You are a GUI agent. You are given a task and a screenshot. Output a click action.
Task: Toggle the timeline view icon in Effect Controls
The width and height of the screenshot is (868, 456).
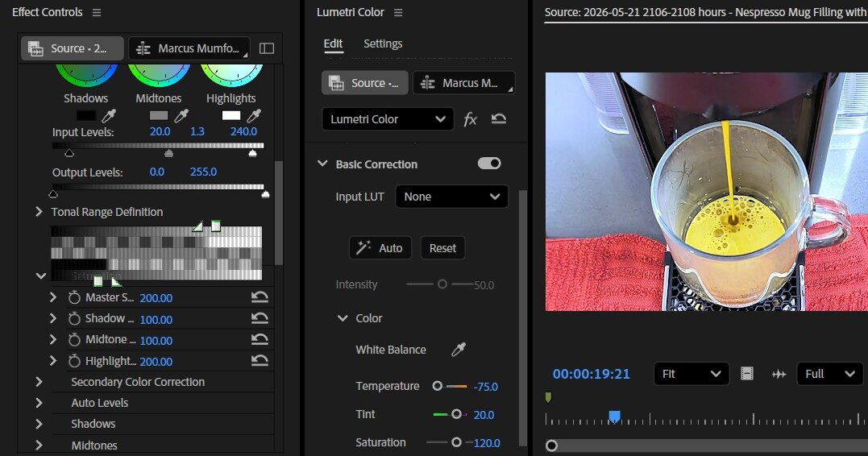267,48
